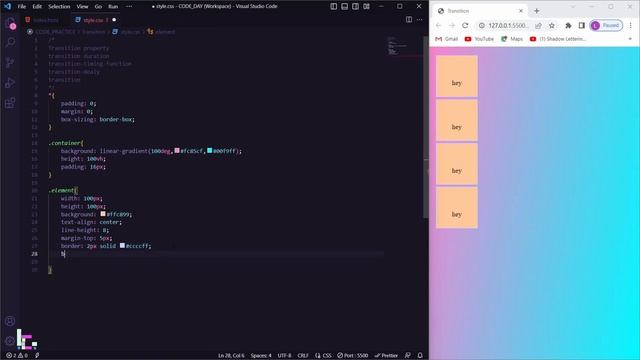The height and width of the screenshot is (360, 640).
Task: Open .element symbol in breadcrumb
Action: (162, 32)
